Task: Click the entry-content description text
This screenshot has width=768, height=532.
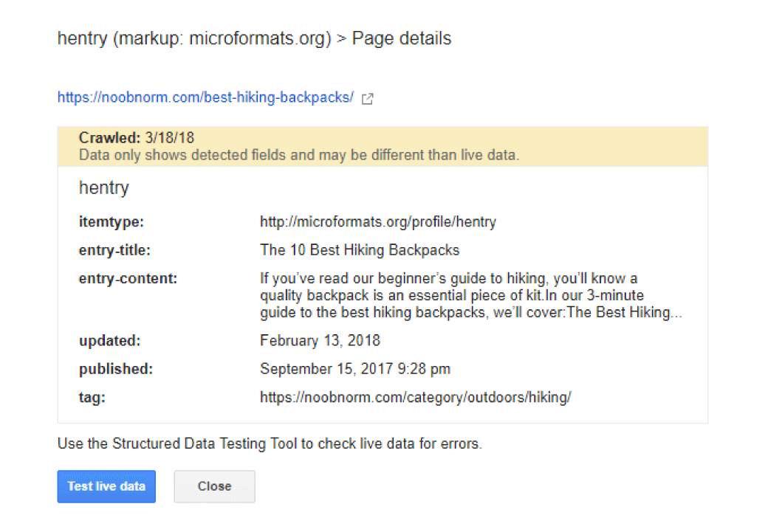Action: 470,296
